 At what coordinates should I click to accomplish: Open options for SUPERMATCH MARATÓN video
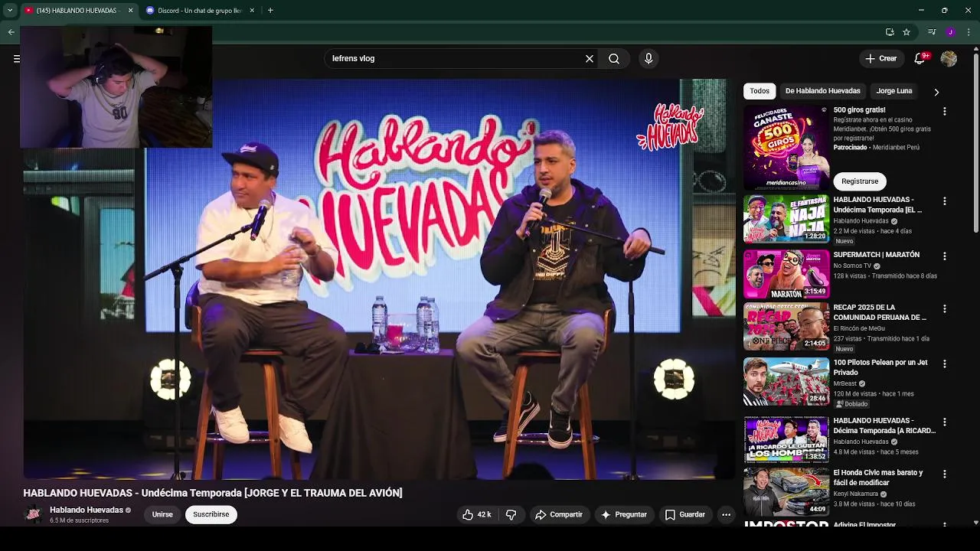pyautogui.click(x=944, y=256)
